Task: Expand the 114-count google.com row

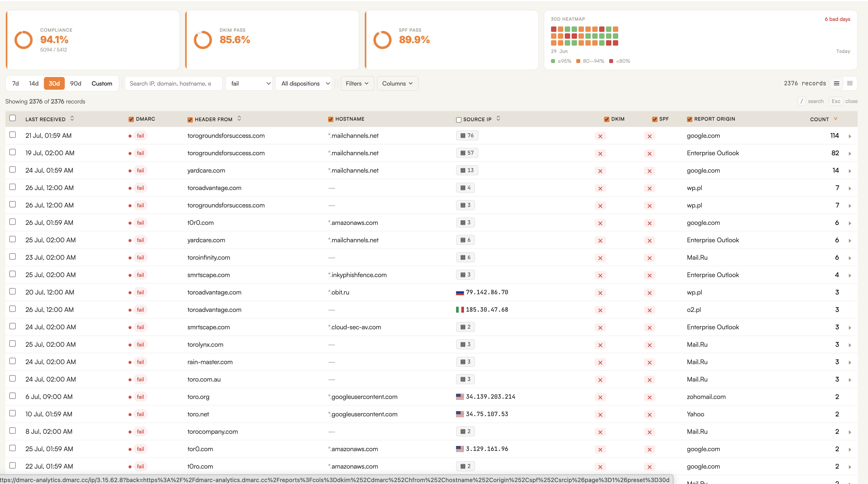Action: pyautogui.click(x=850, y=136)
